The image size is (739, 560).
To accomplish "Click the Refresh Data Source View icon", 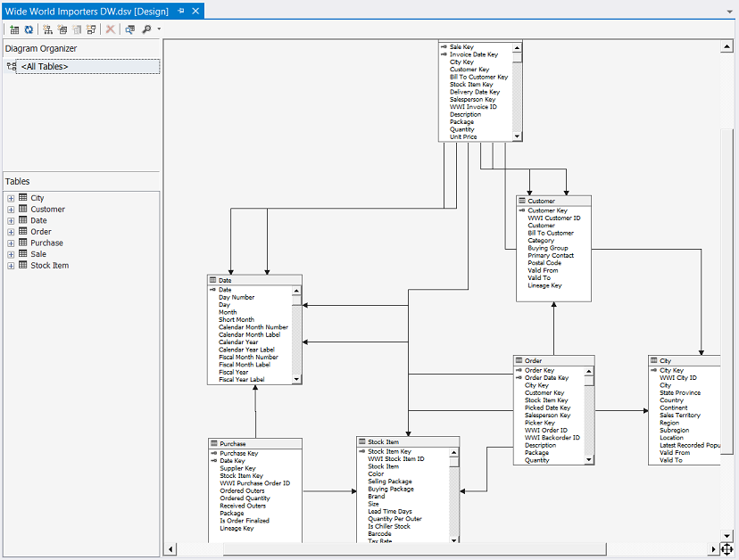I will pos(29,29).
